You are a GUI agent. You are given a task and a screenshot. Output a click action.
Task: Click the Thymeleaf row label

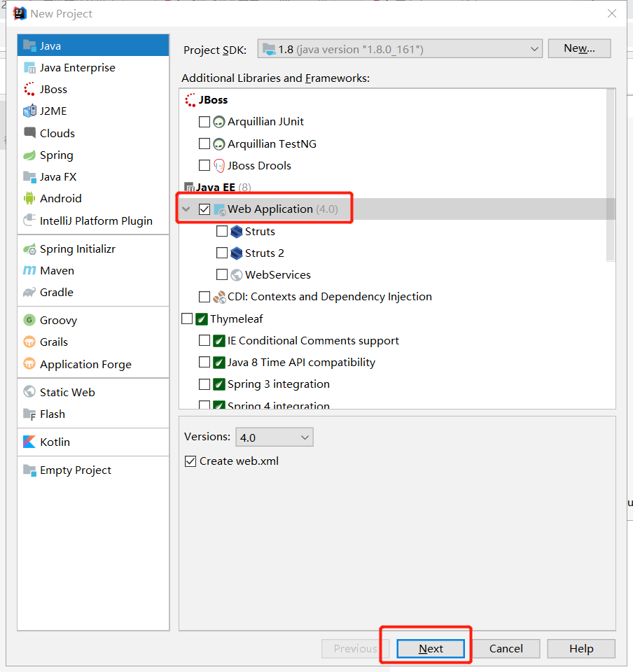[x=237, y=319]
